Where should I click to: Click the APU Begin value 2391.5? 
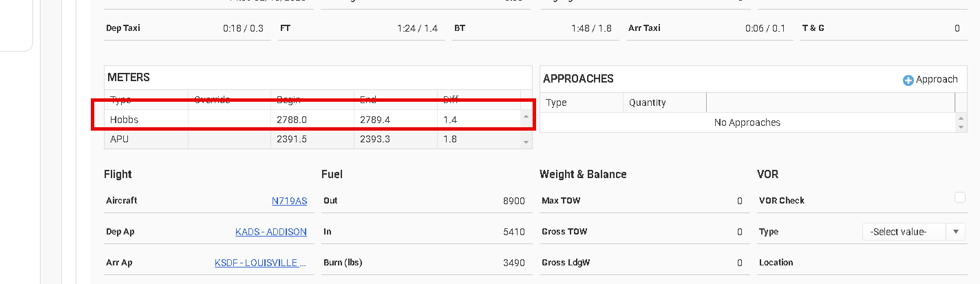291,139
